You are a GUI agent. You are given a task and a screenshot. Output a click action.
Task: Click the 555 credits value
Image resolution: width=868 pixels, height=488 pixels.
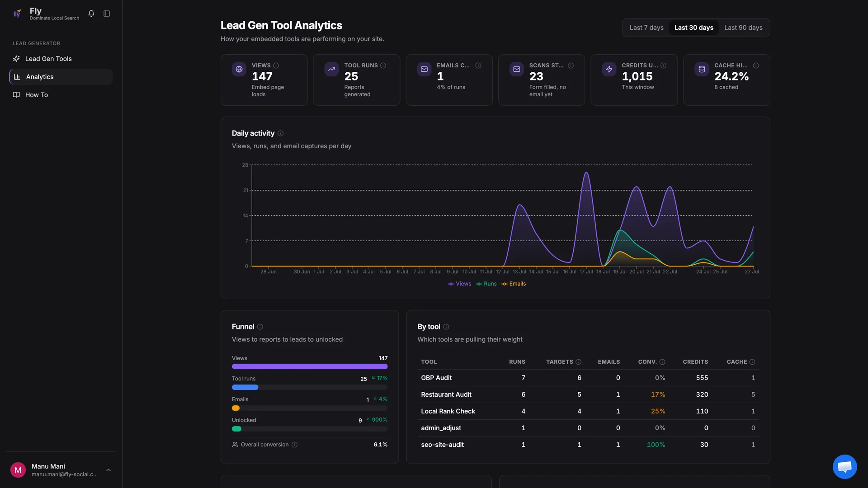(x=702, y=378)
